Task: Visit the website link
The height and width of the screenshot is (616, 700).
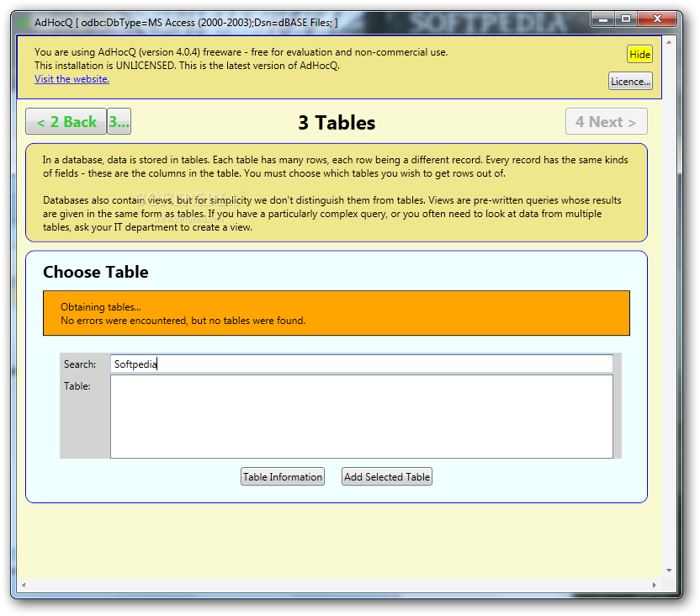Action: click(x=72, y=79)
